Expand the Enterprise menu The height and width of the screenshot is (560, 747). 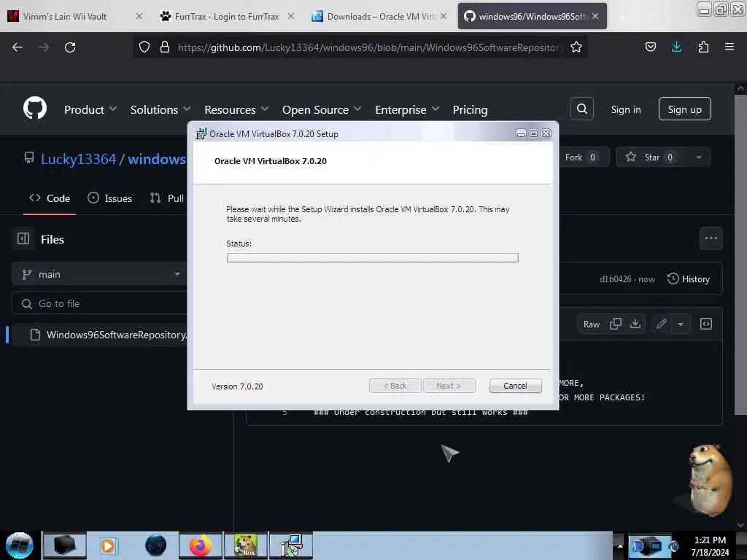(x=407, y=109)
